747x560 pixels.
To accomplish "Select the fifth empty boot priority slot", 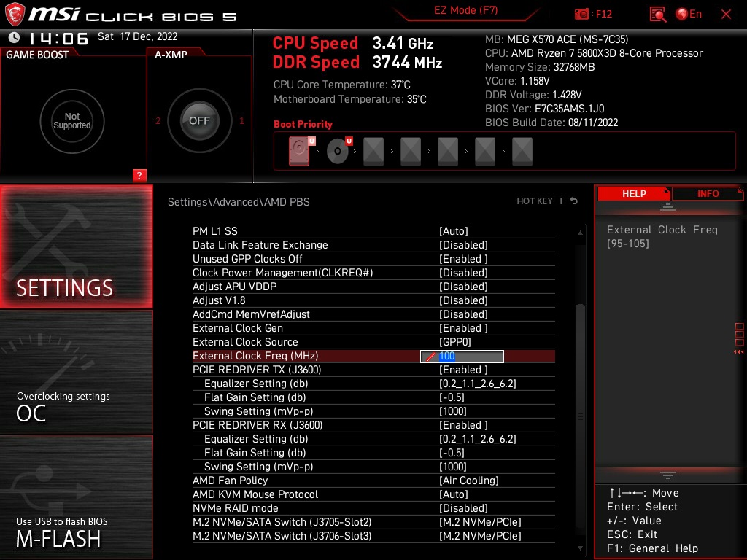I will pos(448,151).
